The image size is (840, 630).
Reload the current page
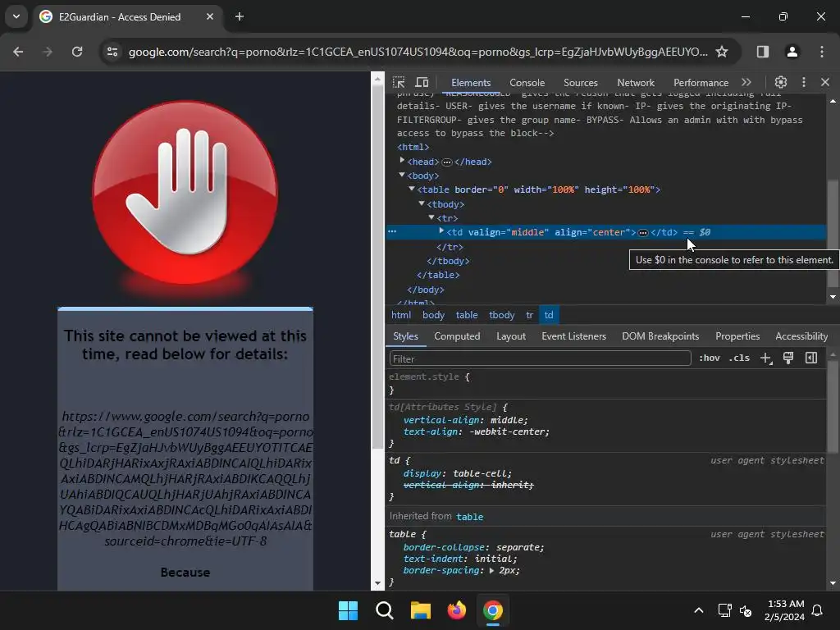(x=77, y=52)
